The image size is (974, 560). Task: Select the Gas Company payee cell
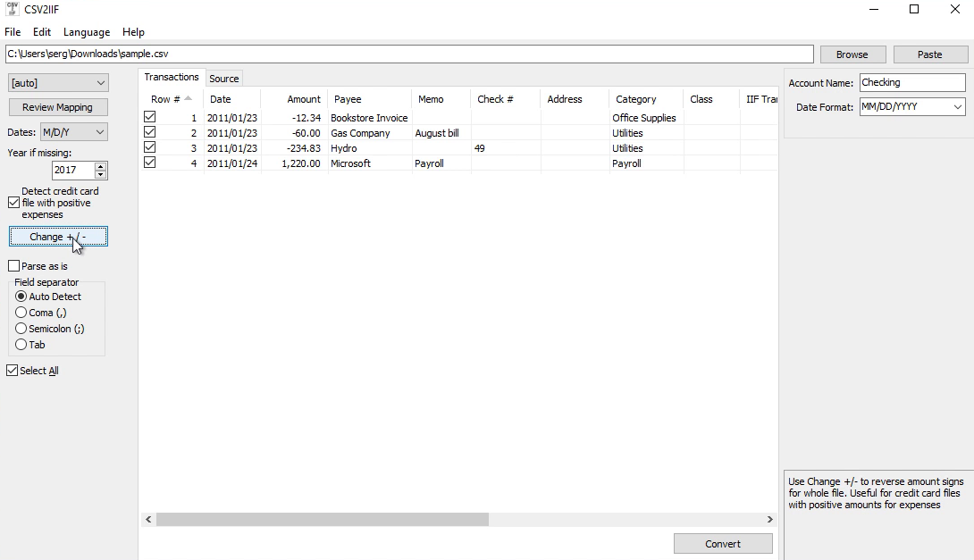(369, 133)
